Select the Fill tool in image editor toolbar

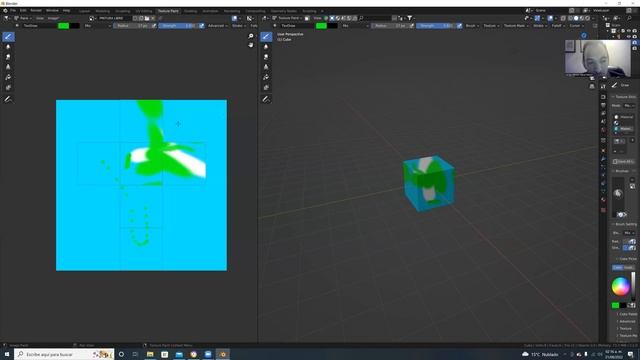tap(8, 78)
